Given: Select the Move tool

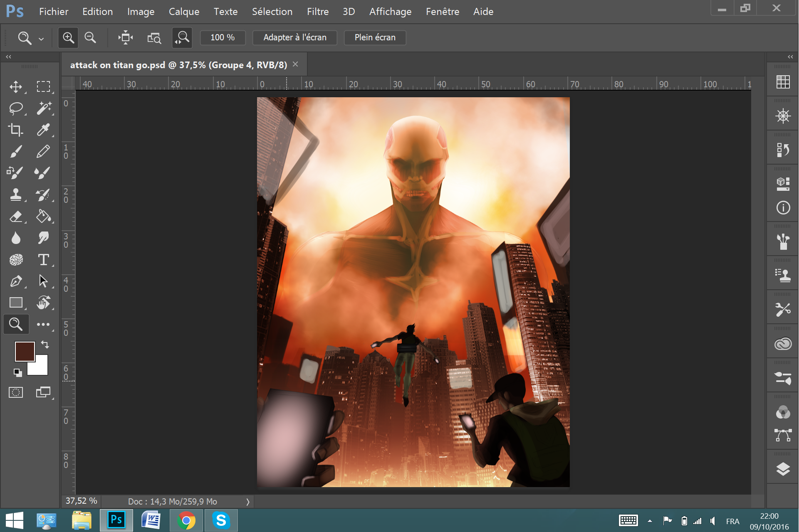Looking at the screenshot, I should pyautogui.click(x=16, y=86).
